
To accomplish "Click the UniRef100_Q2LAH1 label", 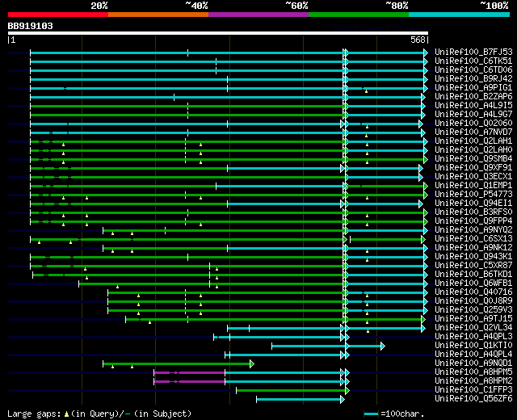I will click(473, 141).
